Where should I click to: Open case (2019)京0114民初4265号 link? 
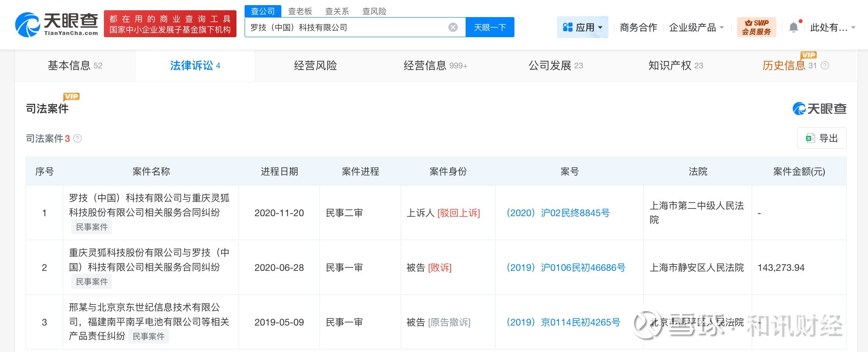click(x=563, y=322)
